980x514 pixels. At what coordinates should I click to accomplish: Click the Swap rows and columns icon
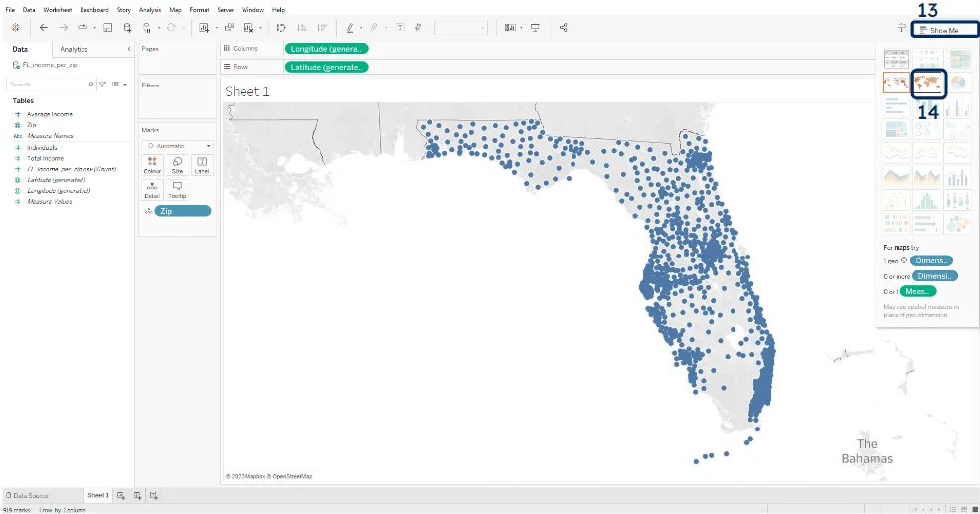pyautogui.click(x=281, y=28)
